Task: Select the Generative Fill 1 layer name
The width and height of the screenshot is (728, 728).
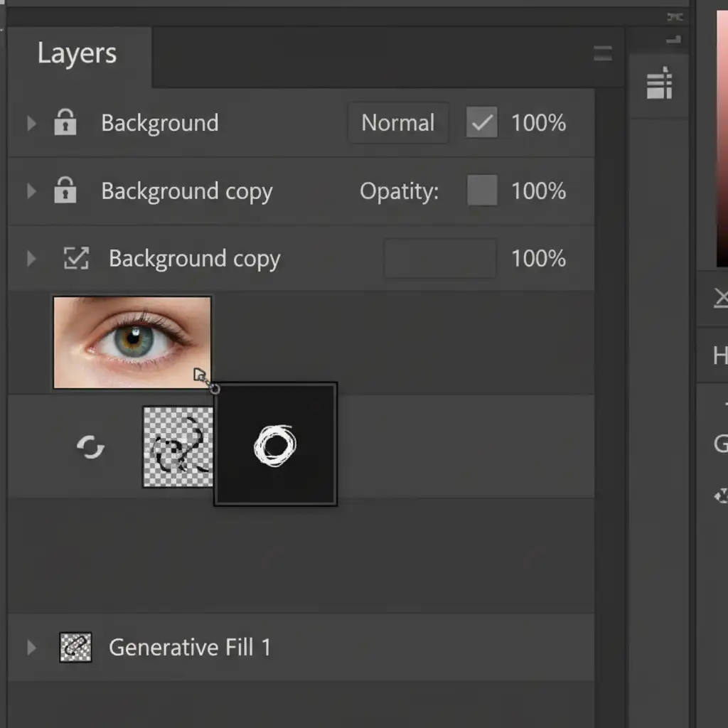Action: [x=190, y=648]
